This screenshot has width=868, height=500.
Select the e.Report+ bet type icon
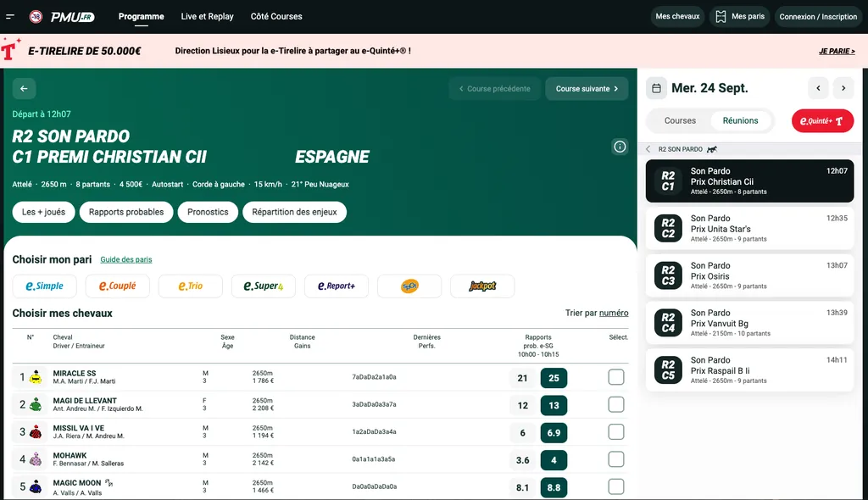[x=337, y=286]
